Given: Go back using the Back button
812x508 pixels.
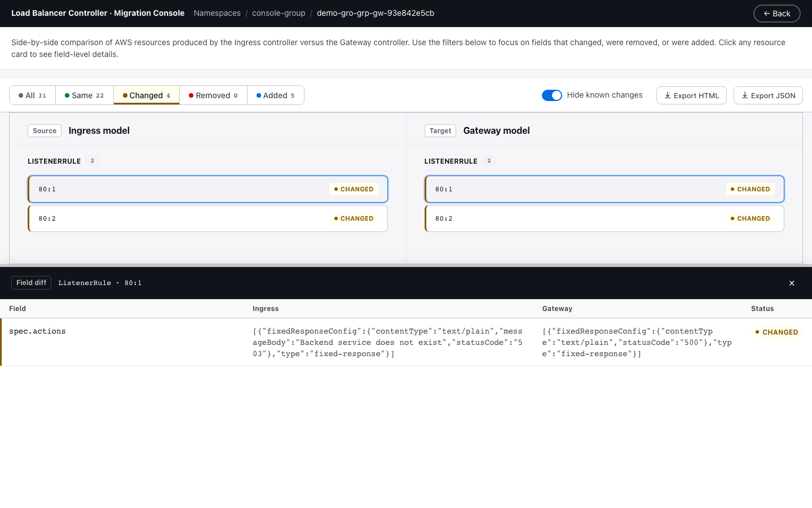Looking at the screenshot, I should tap(776, 14).
